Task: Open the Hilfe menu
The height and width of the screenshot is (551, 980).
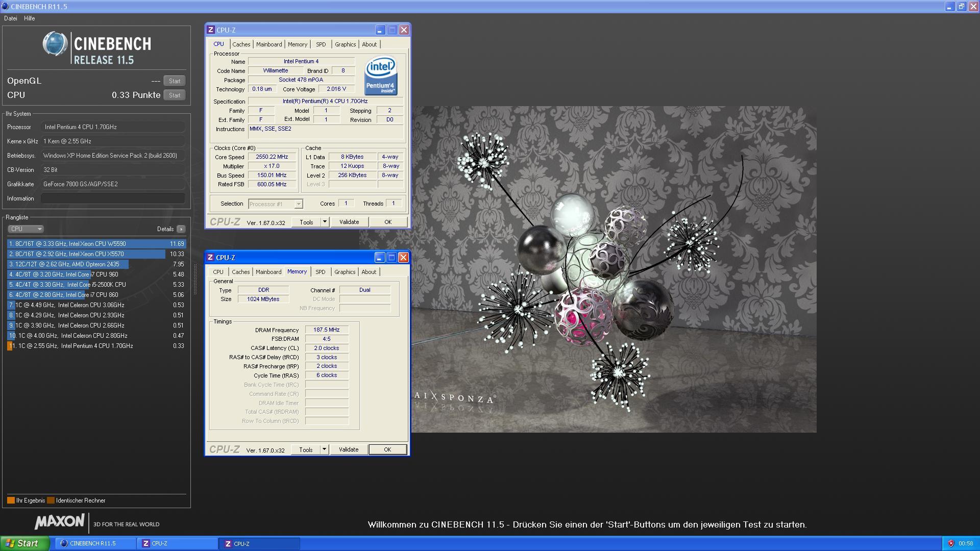Action: pos(30,18)
